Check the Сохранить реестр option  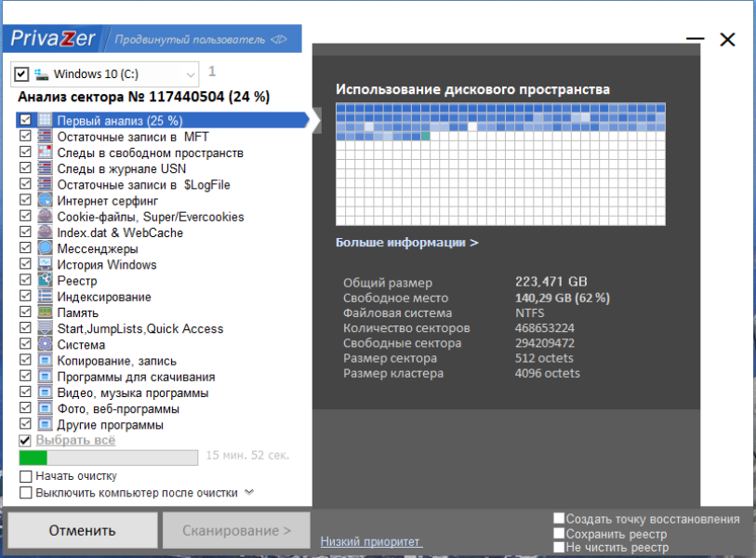tap(559, 534)
